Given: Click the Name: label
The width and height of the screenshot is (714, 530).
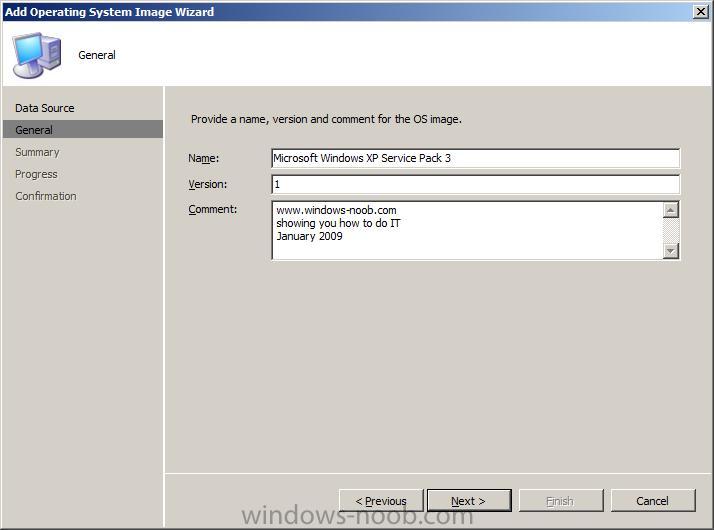Looking at the screenshot, I should pyautogui.click(x=204, y=158).
